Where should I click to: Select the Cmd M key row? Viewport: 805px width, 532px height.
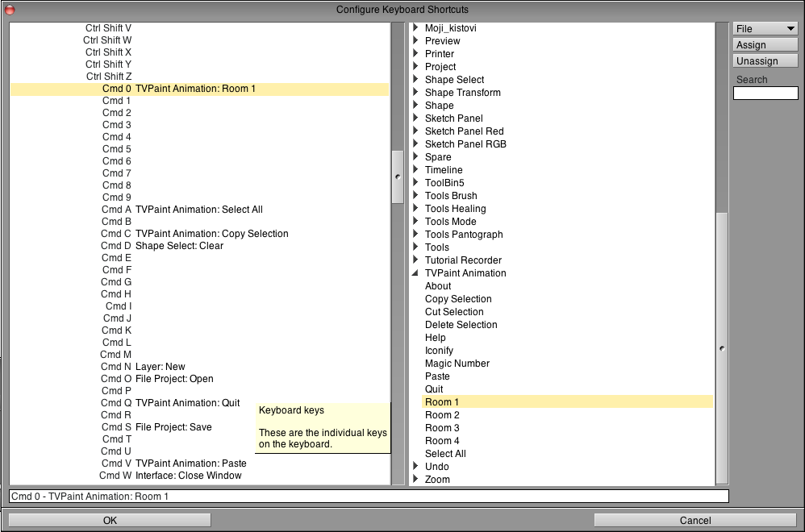[x=200, y=355]
